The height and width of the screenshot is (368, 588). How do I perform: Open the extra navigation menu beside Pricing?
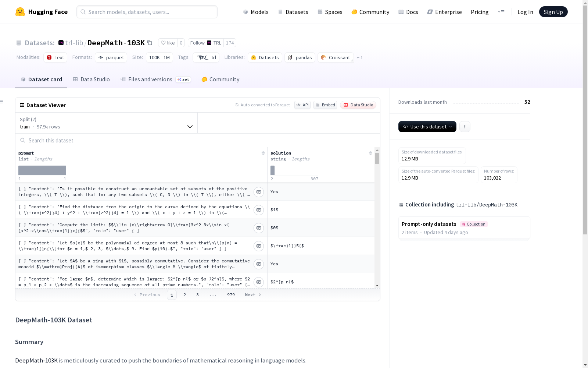click(501, 12)
